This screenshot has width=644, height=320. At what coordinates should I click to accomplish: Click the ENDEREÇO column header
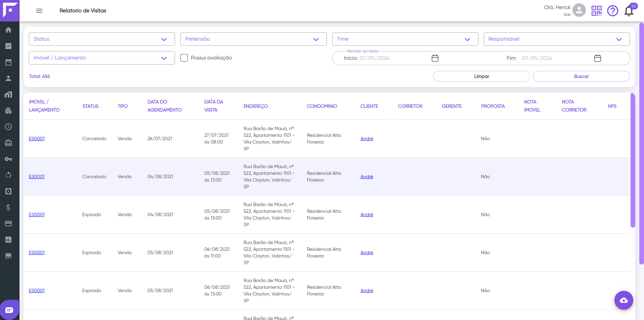point(256,106)
